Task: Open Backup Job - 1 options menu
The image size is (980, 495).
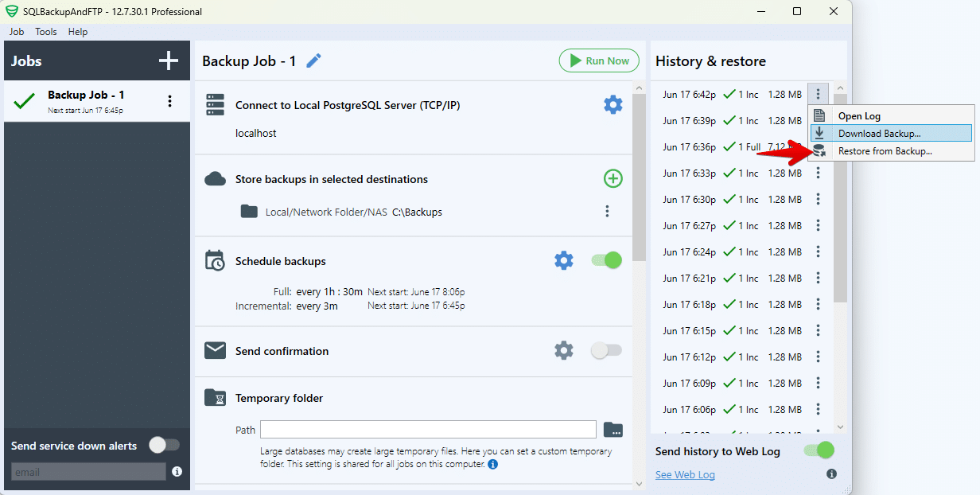Action: 169,101
